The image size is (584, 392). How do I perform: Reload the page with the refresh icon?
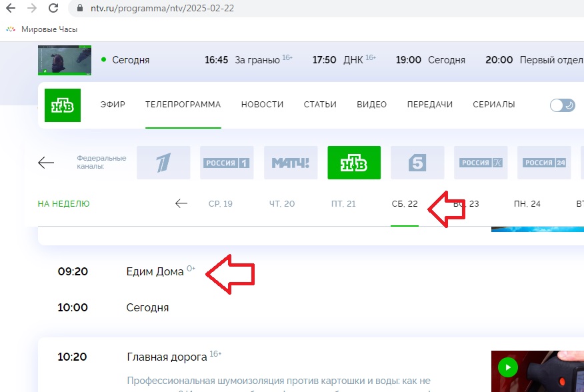pyautogui.click(x=53, y=8)
